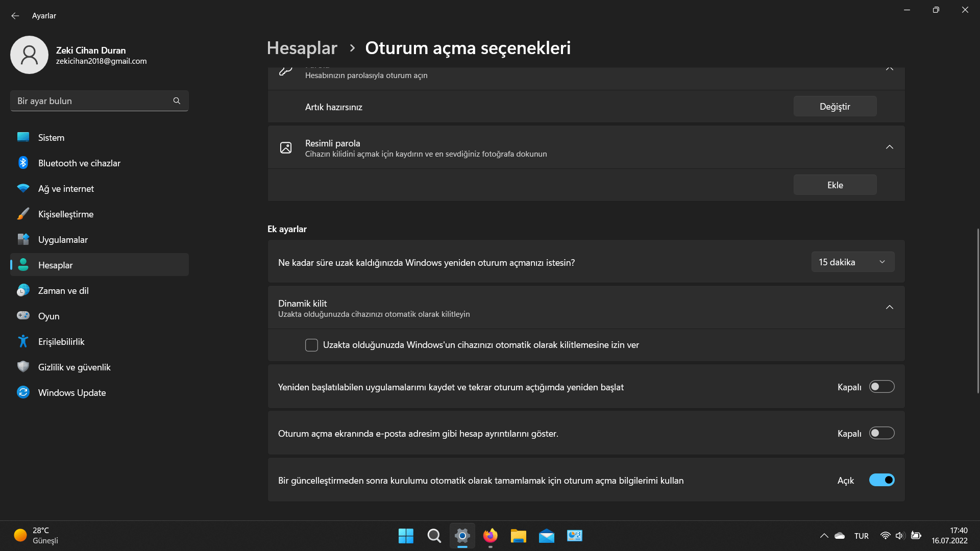This screenshot has height=551, width=980.
Task: Click the volume speaker tray icon
Action: [x=900, y=536]
